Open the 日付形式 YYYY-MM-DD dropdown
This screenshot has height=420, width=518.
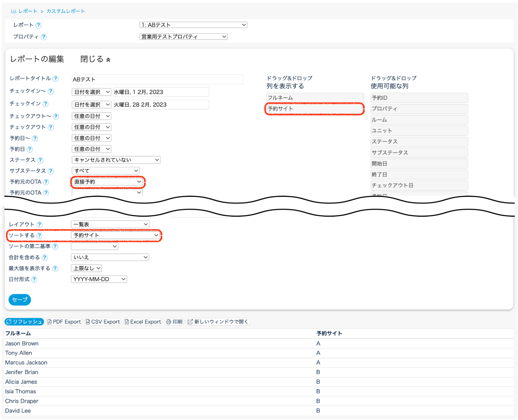(x=99, y=279)
